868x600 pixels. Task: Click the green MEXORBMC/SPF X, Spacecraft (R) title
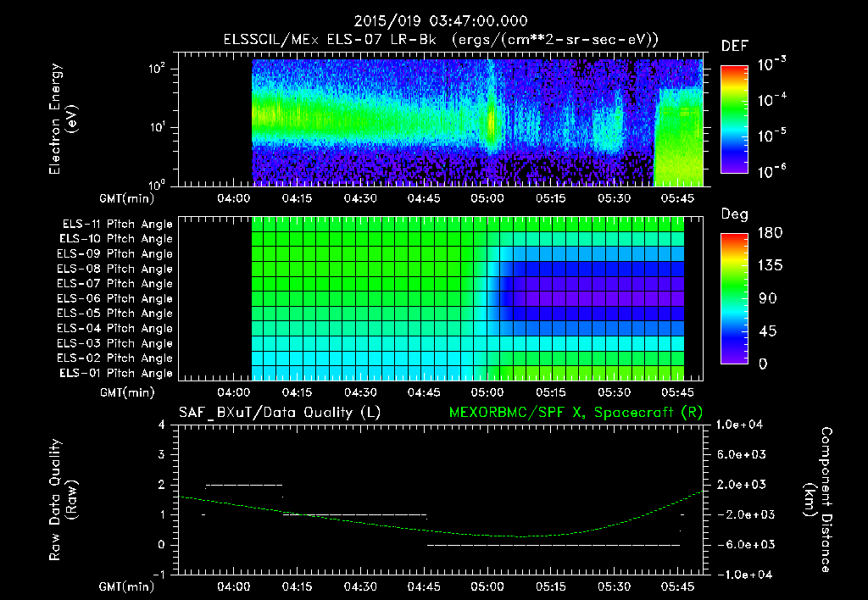tap(576, 413)
